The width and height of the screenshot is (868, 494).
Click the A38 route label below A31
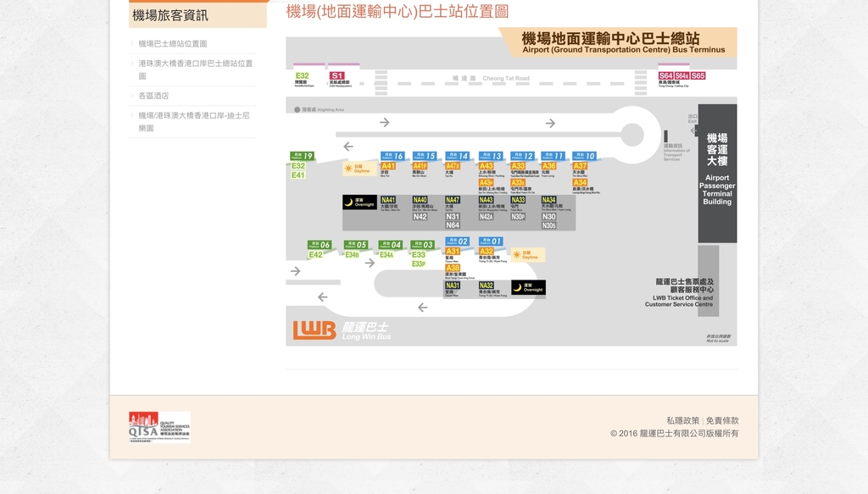coord(453,268)
